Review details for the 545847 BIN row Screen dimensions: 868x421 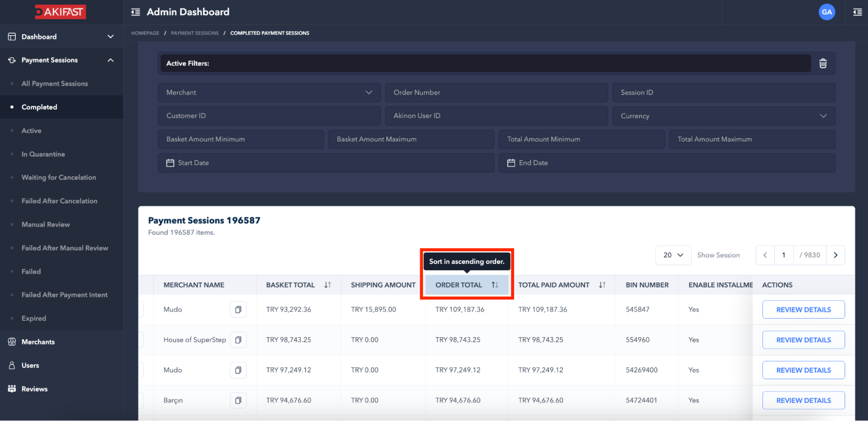[x=803, y=309]
